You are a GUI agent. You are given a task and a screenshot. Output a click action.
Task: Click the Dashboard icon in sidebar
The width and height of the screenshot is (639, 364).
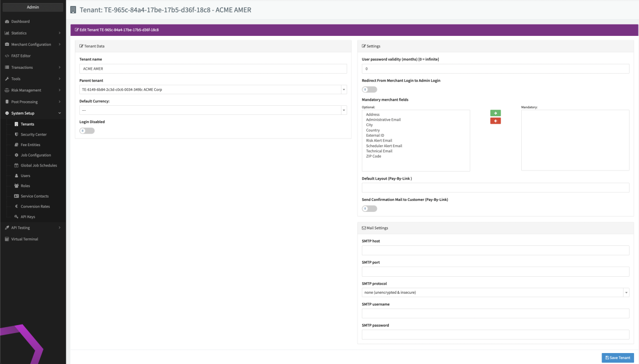pos(7,21)
